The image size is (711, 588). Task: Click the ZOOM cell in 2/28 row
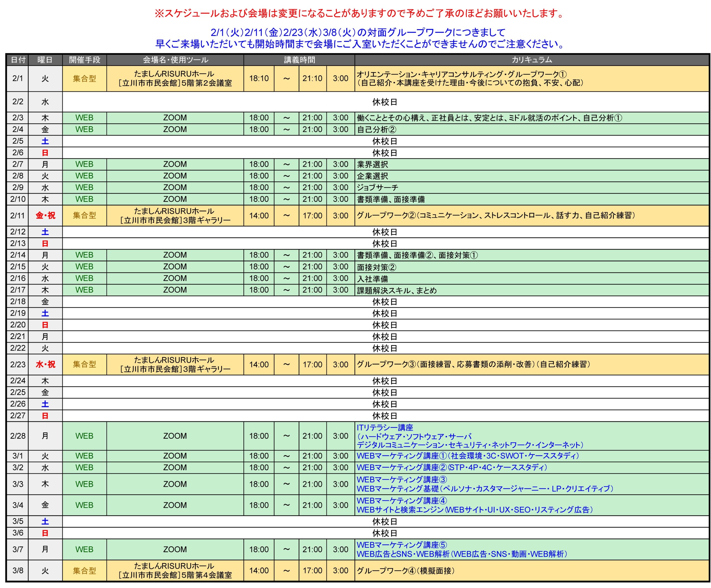click(175, 436)
